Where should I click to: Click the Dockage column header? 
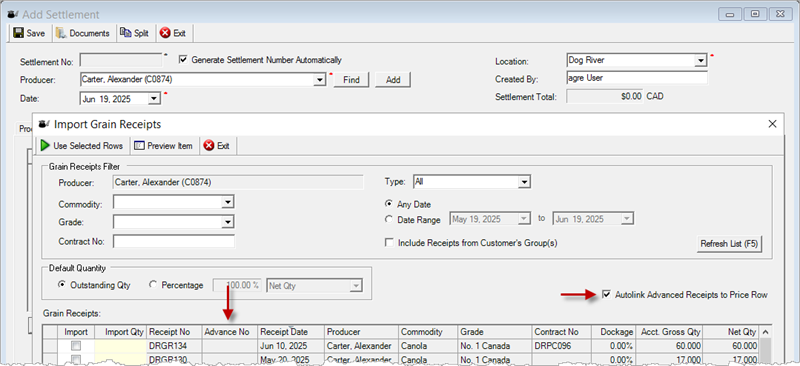614,332
